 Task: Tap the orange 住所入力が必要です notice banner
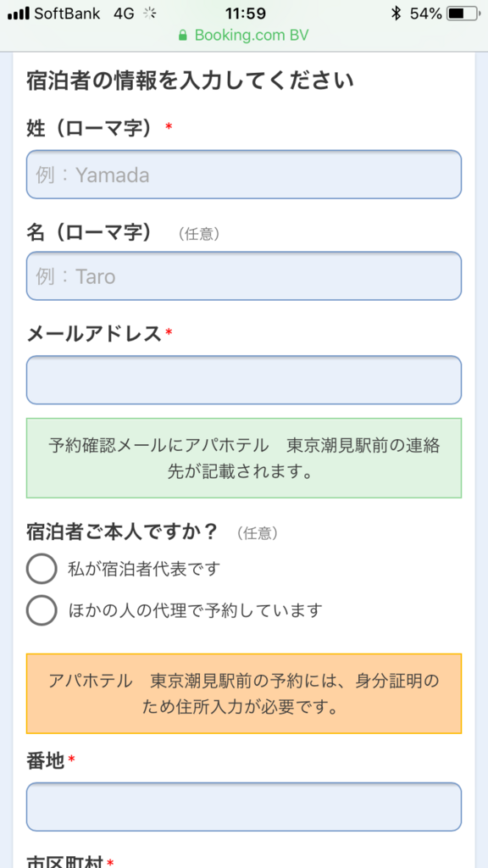pos(244,693)
